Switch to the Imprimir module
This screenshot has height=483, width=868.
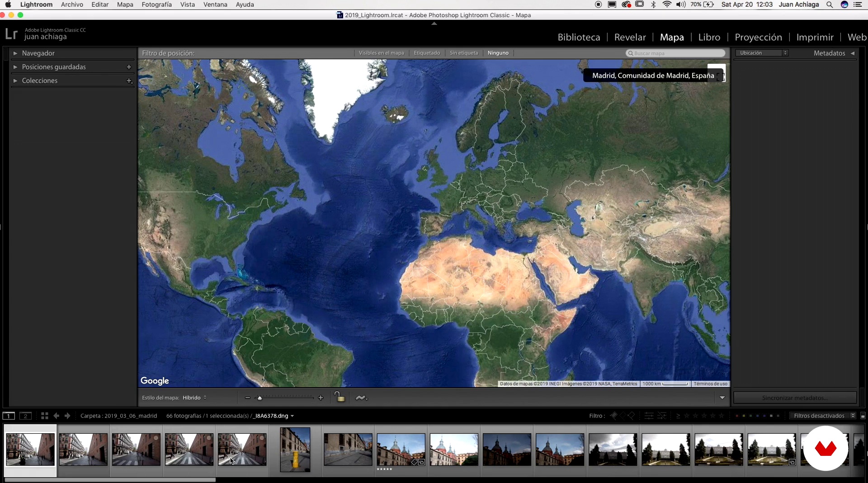(x=815, y=38)
